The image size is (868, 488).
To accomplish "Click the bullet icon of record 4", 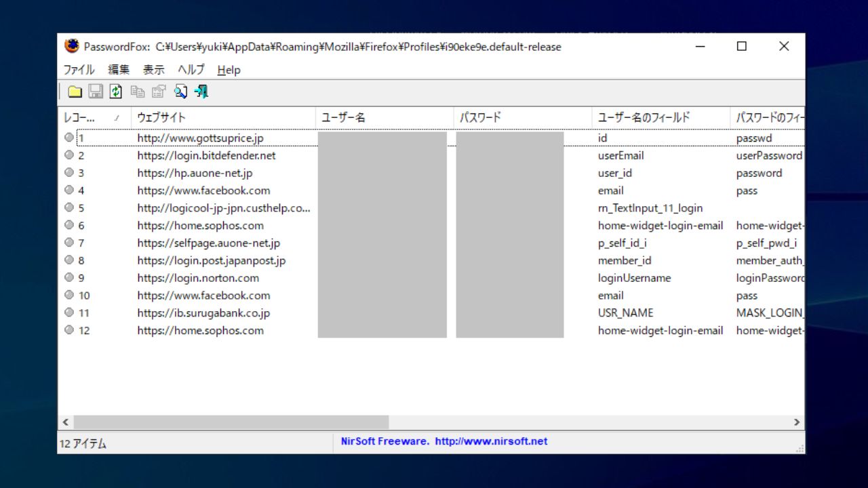I will click(x=69, y=190).
